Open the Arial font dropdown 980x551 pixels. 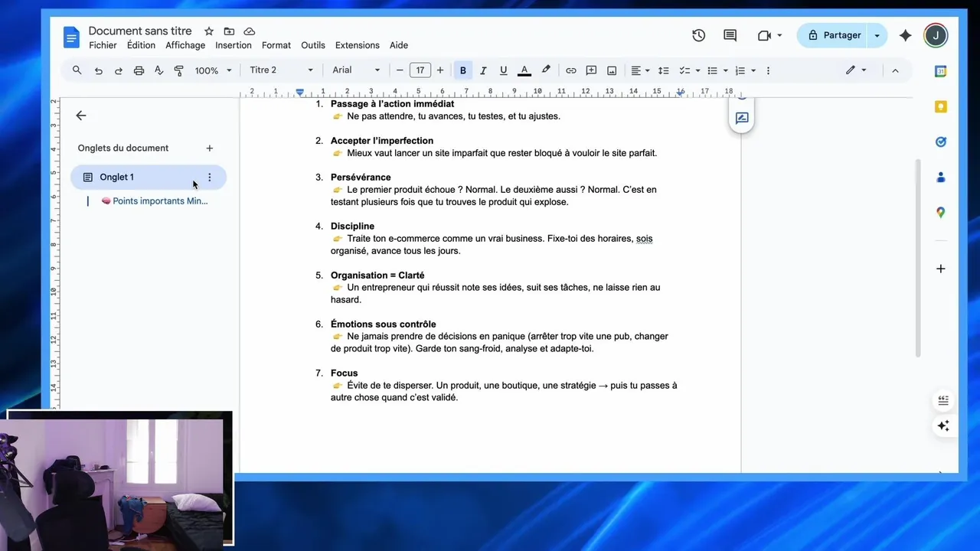[356, 70]
